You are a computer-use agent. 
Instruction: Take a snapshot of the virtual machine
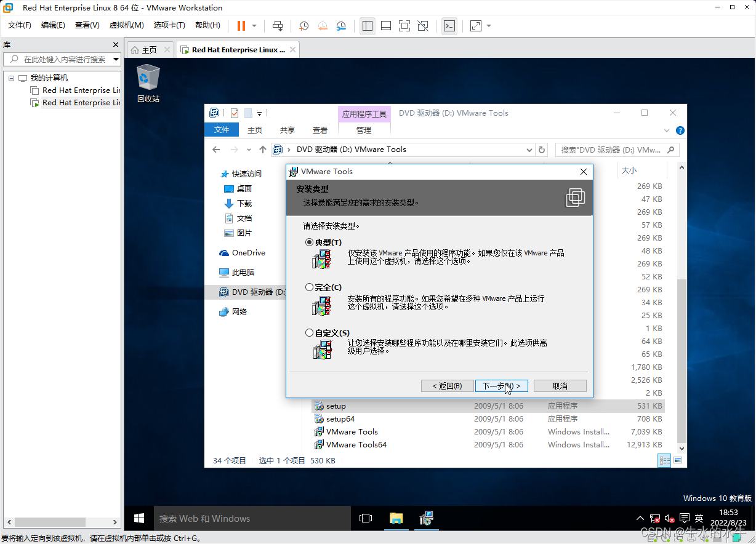tap(304, 26)
